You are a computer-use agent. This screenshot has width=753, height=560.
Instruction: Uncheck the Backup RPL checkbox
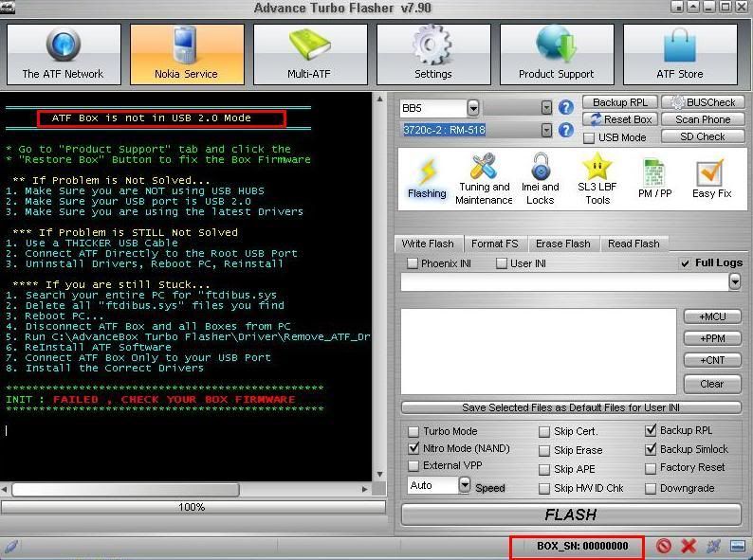click(x=651, y=430)
